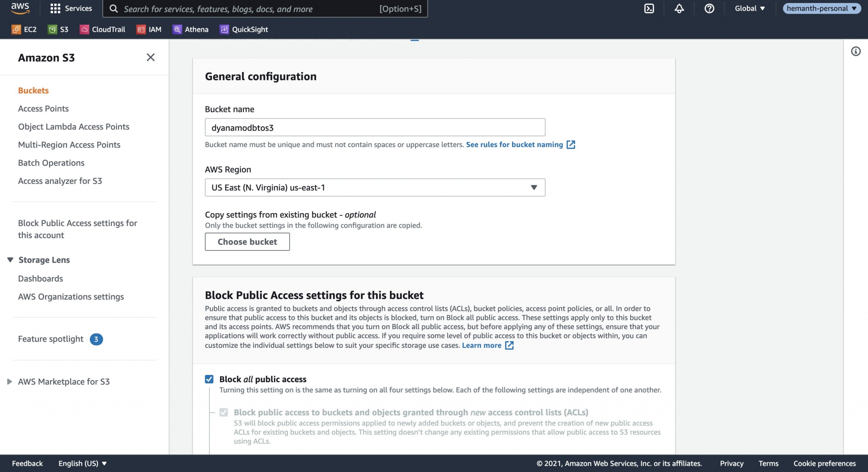Screen dimensions: 868x472
Task: Click the Choose bucket button
Action: pyautogui.click(x=247, y=242)
